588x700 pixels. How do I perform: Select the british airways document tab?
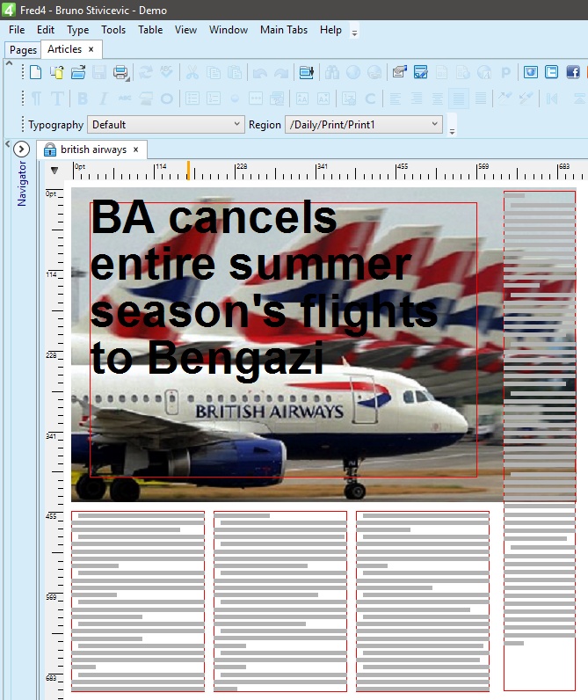click(x=93, y=149)
